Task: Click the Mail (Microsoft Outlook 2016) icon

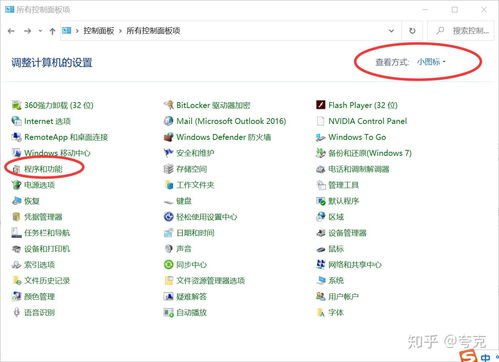Action: (x=169, y=121)
